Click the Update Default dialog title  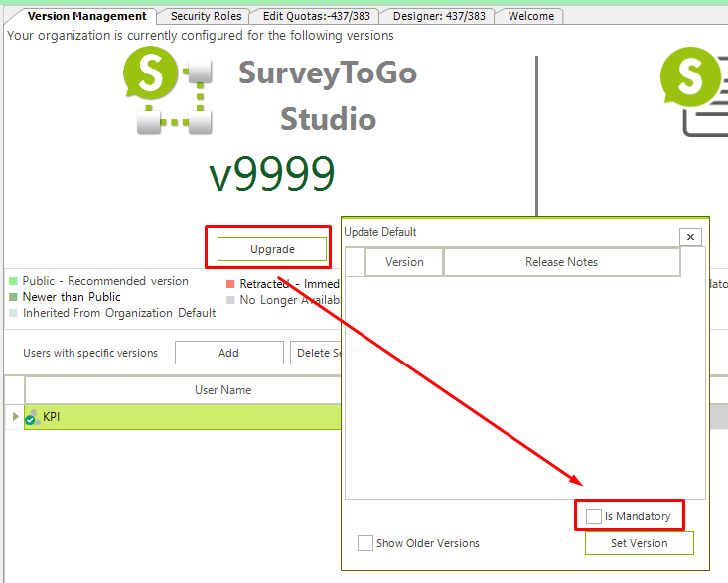(380, 232)
